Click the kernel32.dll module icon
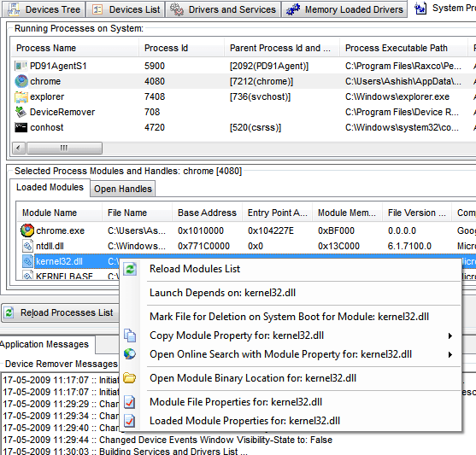This screenshot has height=455, width=476. 27,261
